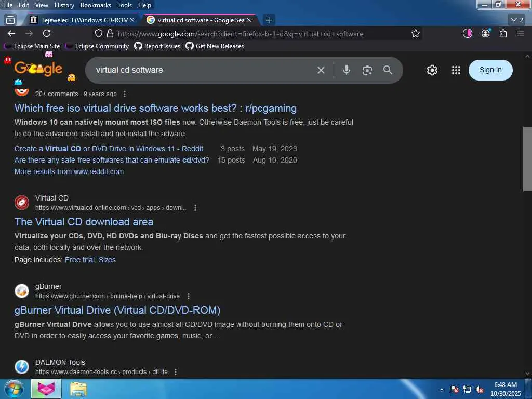Open More results from www.reddit.com
The image size is (532, 399).
(69, 171)
